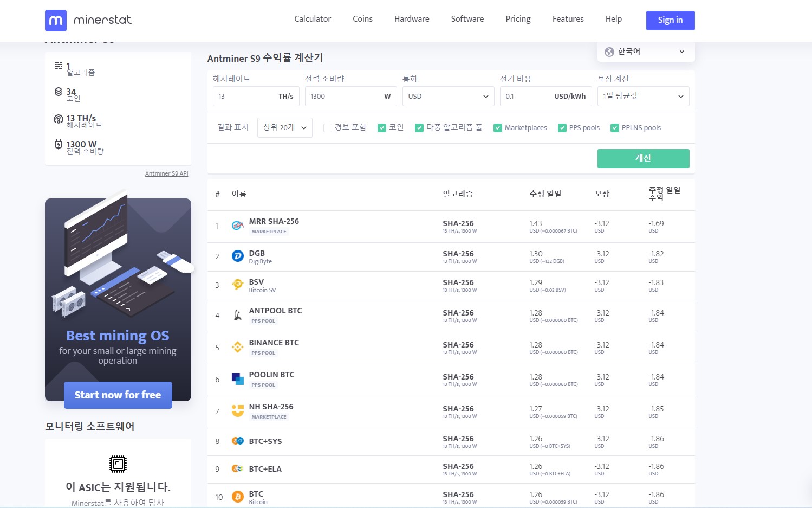Click the minerstat logo icon
The width and height of the screenshot is (812, 508).
click(x=56, y=21)
